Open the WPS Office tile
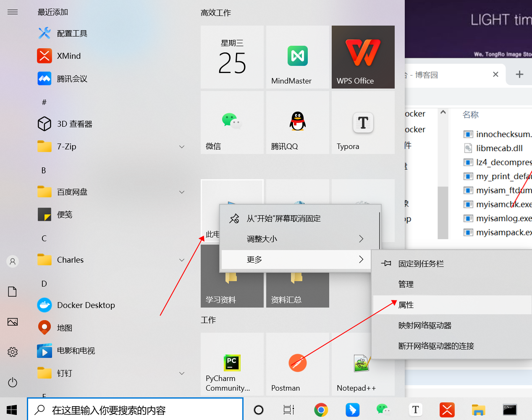Screen dimensions: 532x420 pyautogui.click(x=363, y=57)
